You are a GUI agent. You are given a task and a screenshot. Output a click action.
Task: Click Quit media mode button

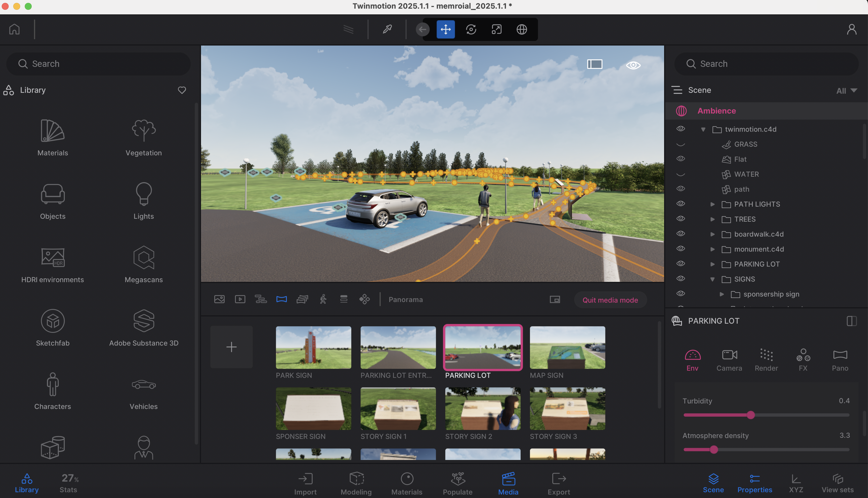click(x=610, y=300)
